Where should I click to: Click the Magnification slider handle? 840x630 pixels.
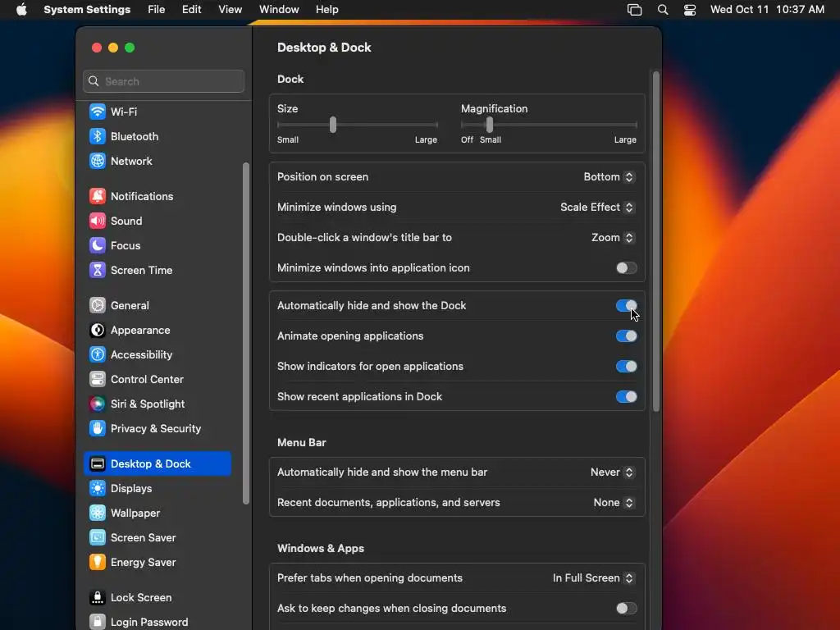489,125
